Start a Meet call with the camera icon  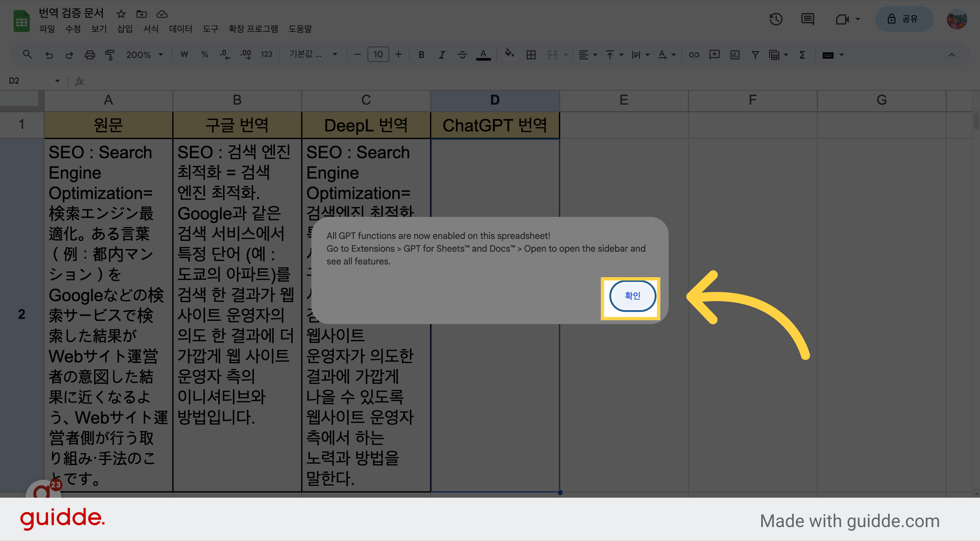(842, 19)
